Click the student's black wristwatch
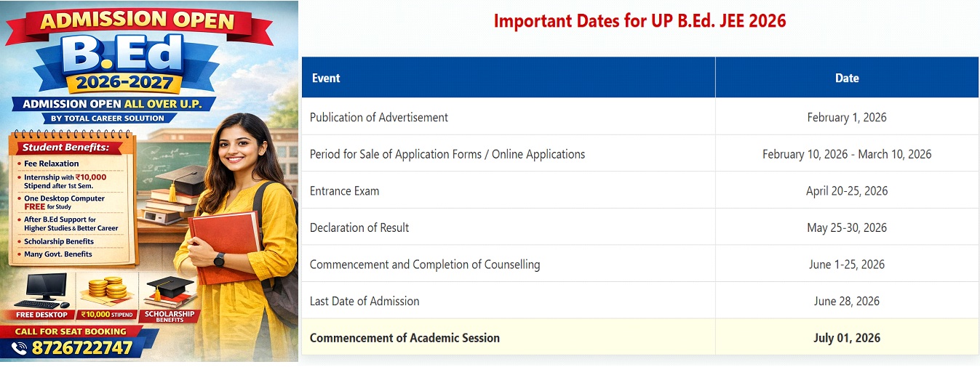Screen dimensions: 980x367 pos(219,259)
